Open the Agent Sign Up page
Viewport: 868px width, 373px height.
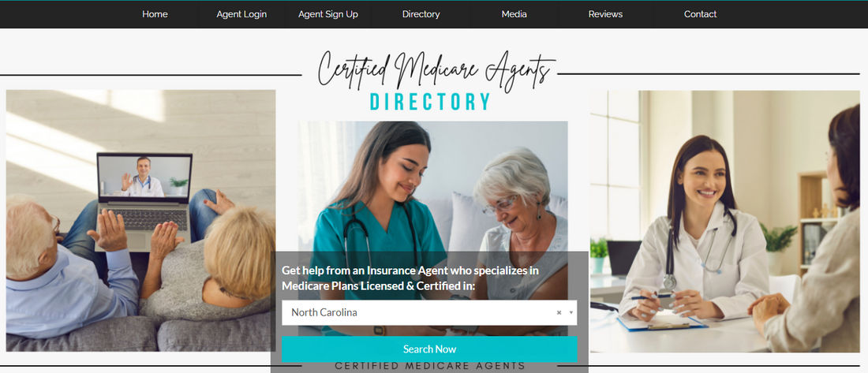tap(328, 14)
